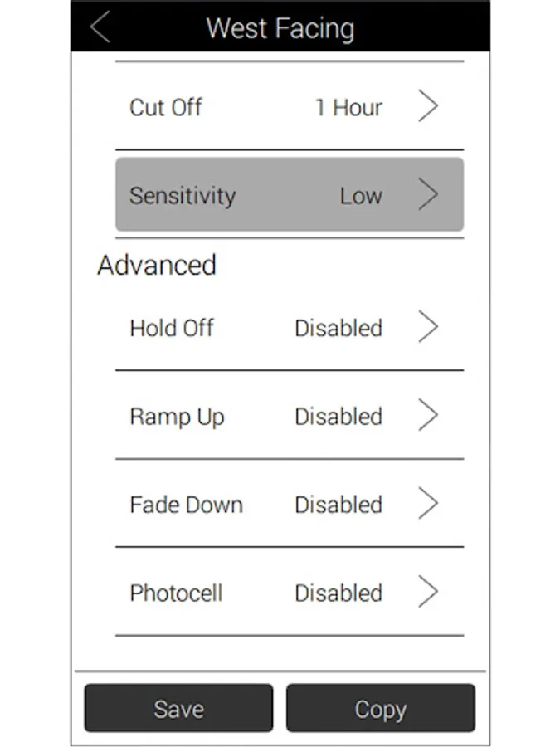Go back using the header arrow

tap(100, 27)
